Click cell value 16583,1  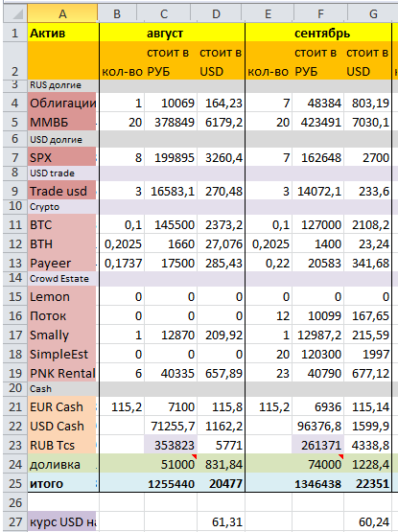(x=171, y=191)
